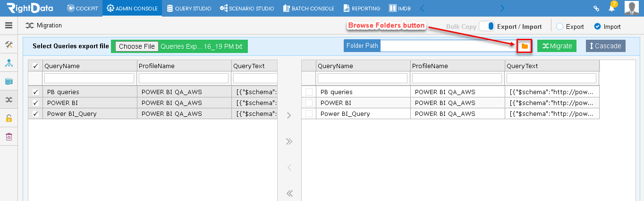The width and height of the screenshot is (644, 201).
Task: Open the unlock sidebar icon
Action: 8,118
